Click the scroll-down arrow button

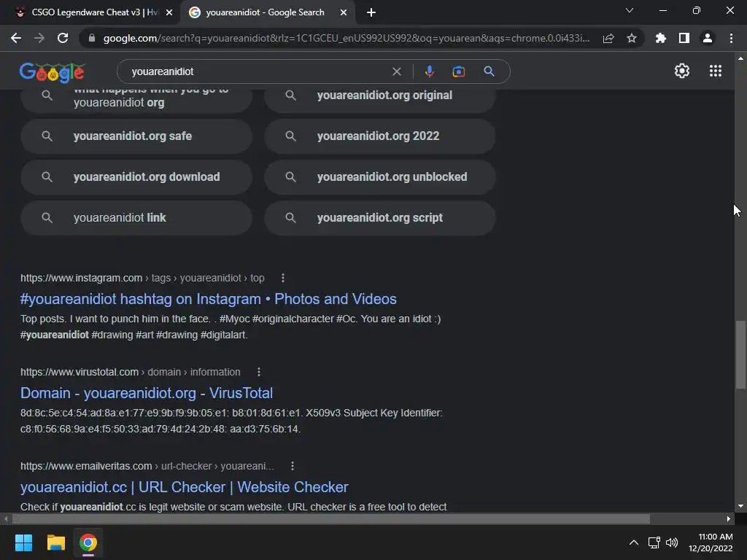pos(740,506)
